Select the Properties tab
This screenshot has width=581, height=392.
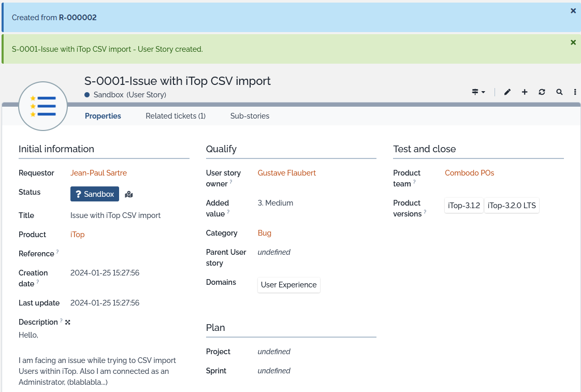103,116
